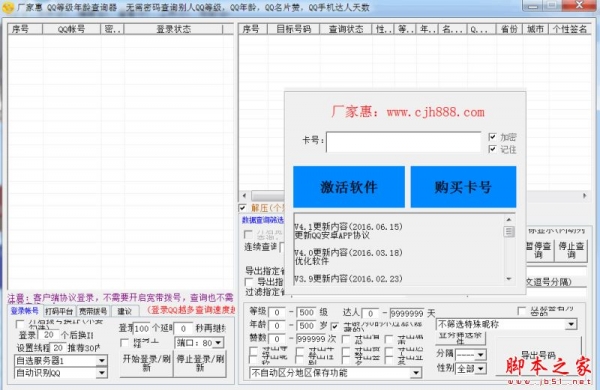Click the 个性签名 column header

point(570,29)
